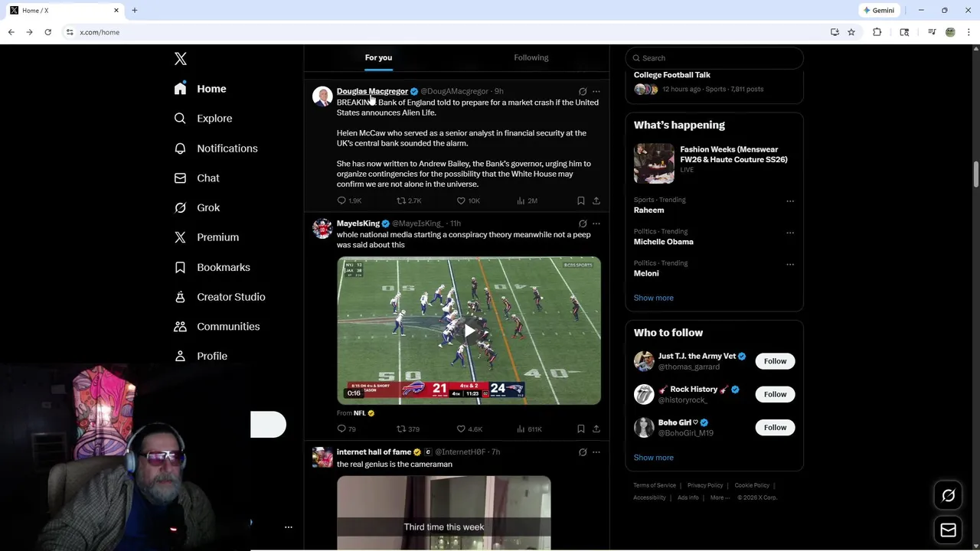
Task: Play the NFL football video
Action: coord(469,331)
